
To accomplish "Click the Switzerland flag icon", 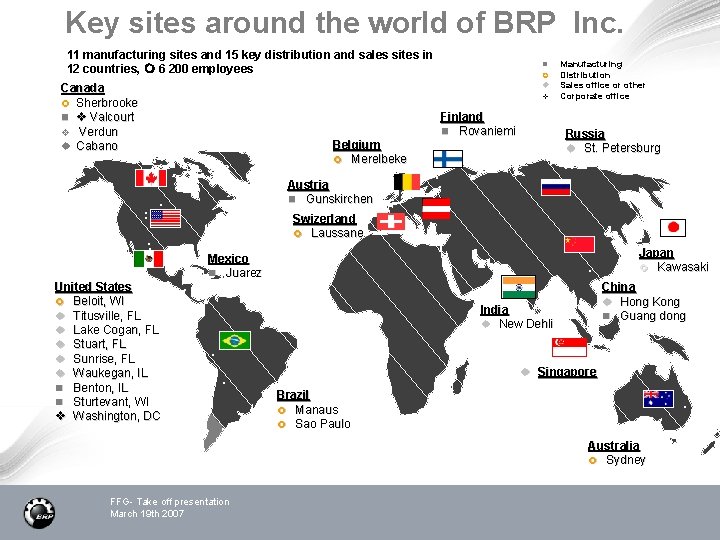I will (391, 221).
